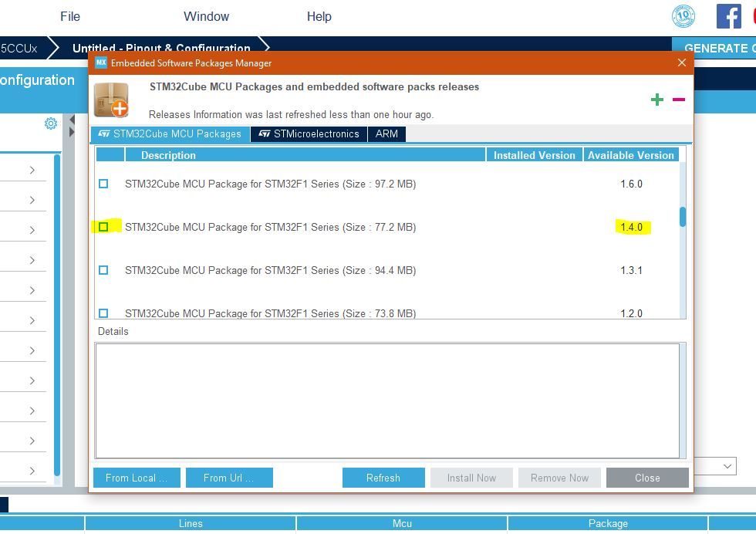
Task: Click the available version value 1.4.0
Action: [631, 227]
